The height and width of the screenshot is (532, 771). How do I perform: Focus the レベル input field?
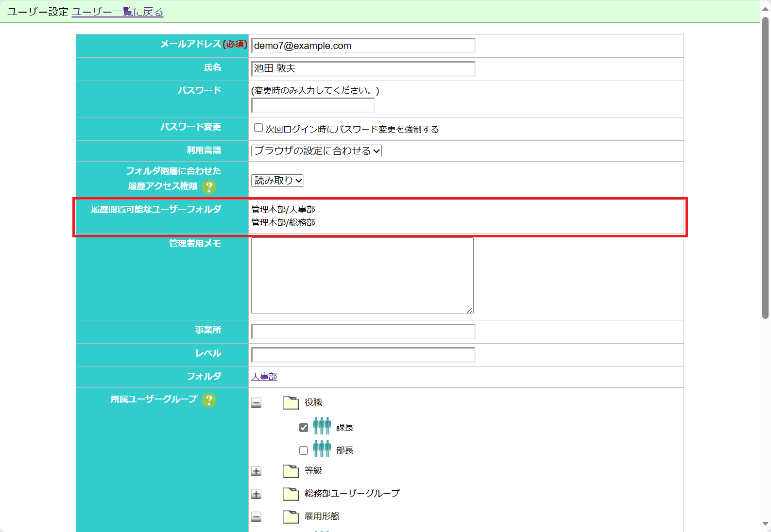point(363,355)
